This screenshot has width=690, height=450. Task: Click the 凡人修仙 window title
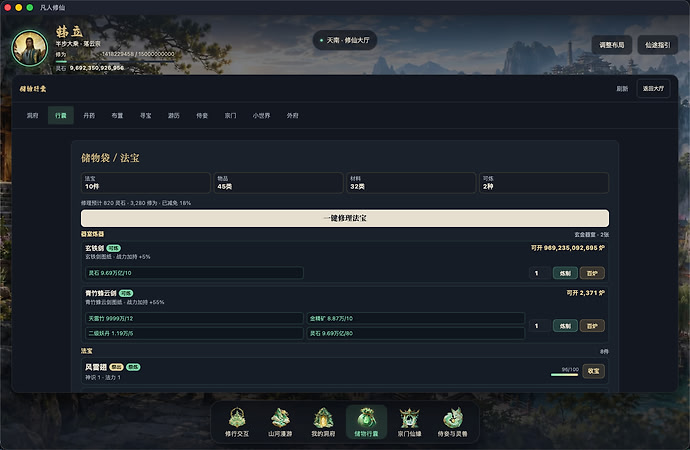(x=52, y=7)
